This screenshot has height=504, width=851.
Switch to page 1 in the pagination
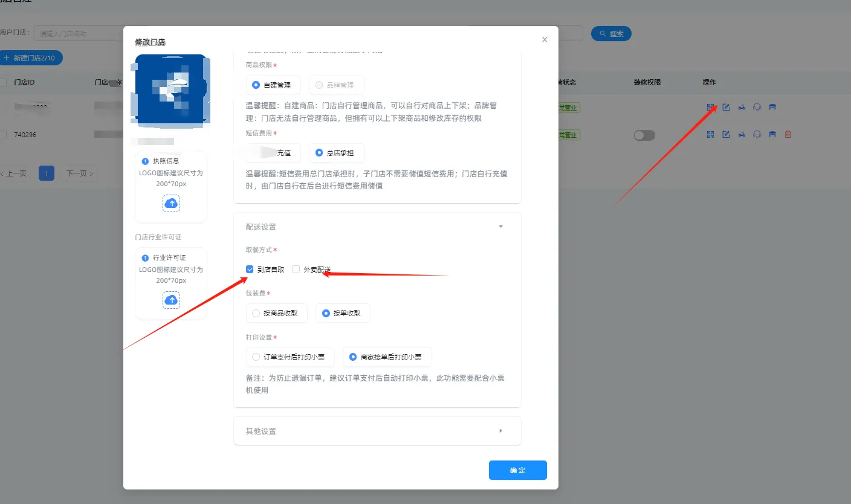click(x=46, y=173)
